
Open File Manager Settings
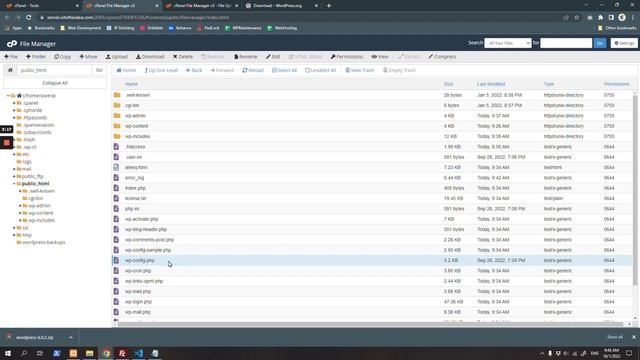click(x=624, y=43)
